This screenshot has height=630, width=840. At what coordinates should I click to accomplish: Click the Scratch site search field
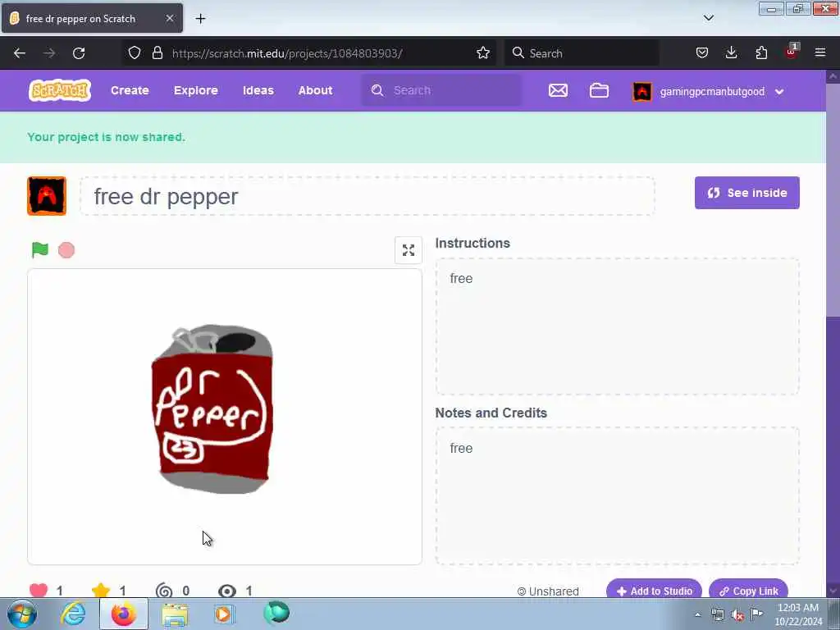[x=441, y=90]
